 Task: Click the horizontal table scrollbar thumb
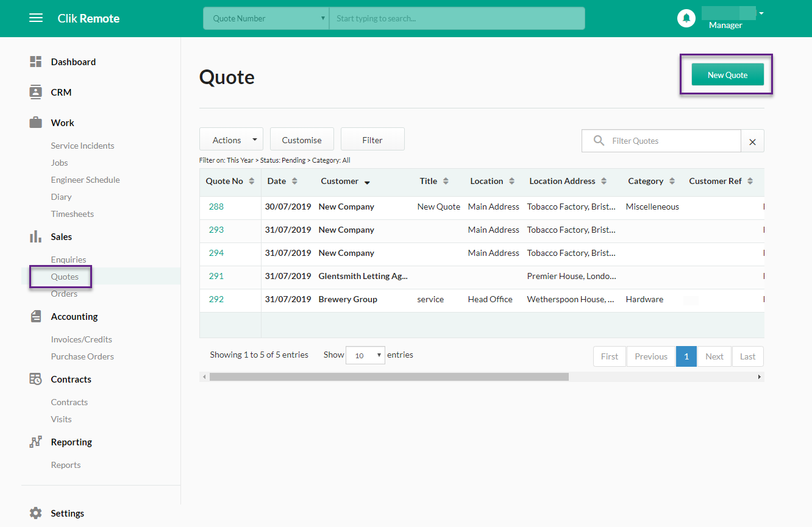(x=389, y=377)
